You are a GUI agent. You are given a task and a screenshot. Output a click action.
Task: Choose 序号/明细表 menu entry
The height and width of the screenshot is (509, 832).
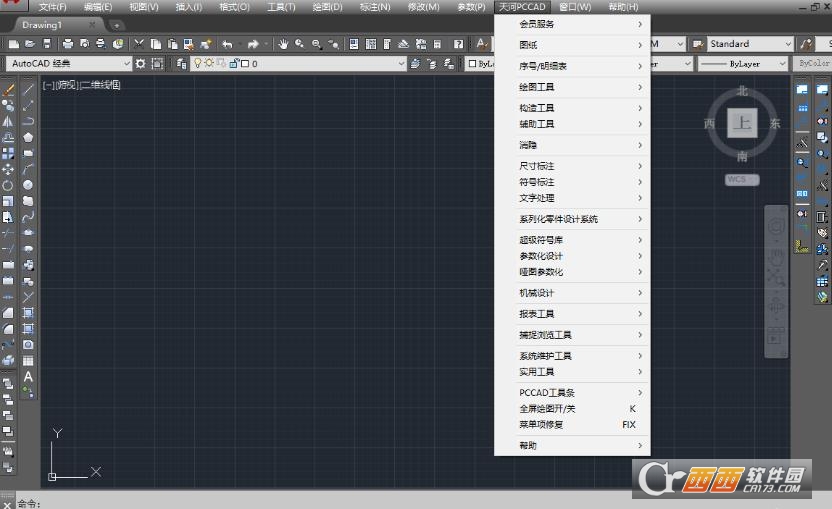573,66
